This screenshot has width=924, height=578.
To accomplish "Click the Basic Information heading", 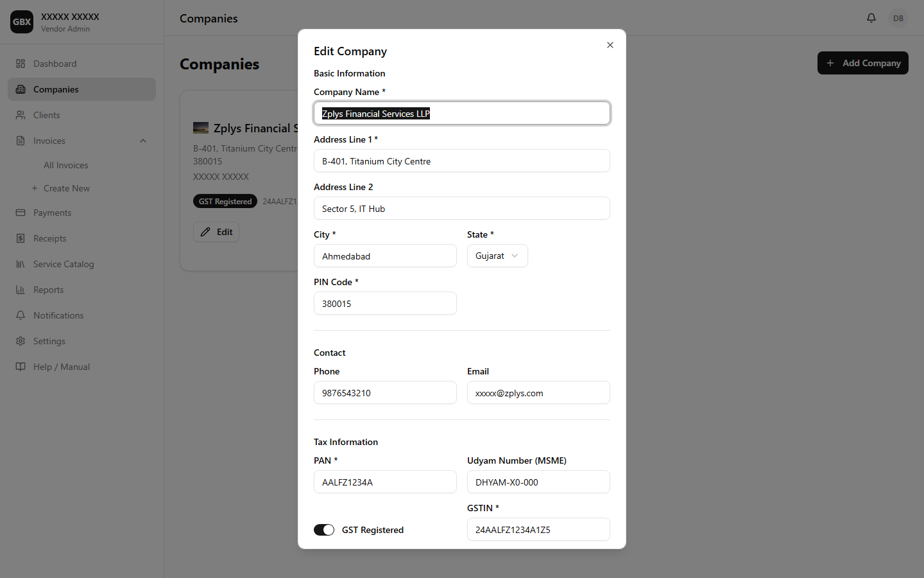I will pyautogui.click(x=350, y=73).
